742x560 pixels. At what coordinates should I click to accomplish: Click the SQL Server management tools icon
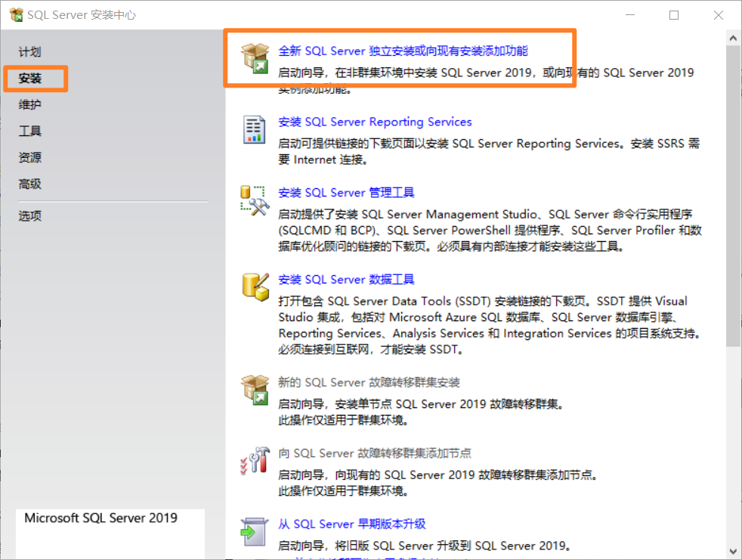pos(255,200)
